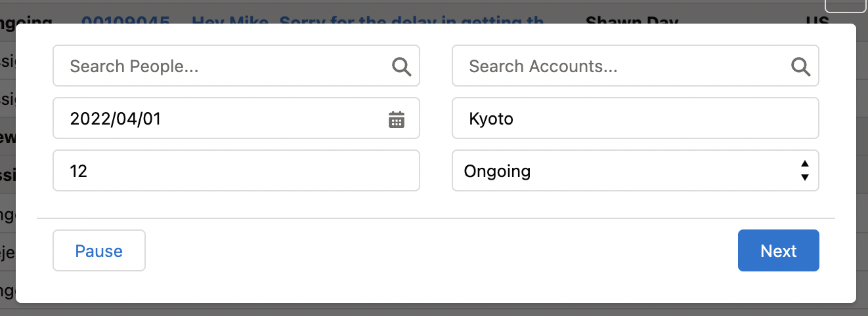Viewport: 868px width, 316px height.
Task: Click the Search Accounts magnifier icon
Action: coord(800,66)
